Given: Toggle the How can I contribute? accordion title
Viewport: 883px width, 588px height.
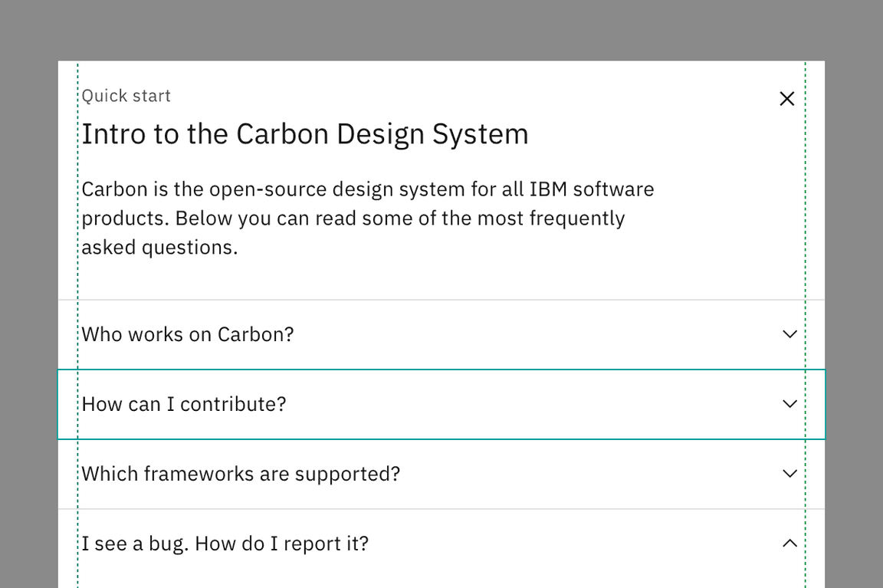Looking at the screenshot, I should [x=184, y=405].
